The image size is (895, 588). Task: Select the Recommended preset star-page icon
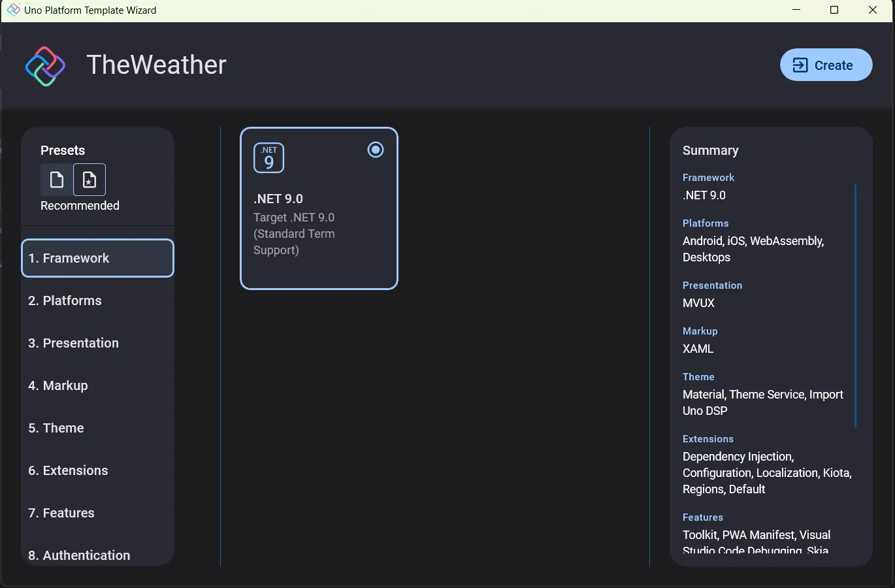pyautogui.click(x=89, y=180)
